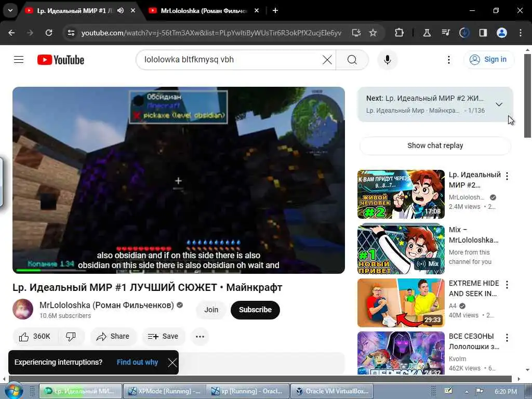Open MrLololoshka (Роман Фильченков) channel name
Screen dimensions: 532x399
click(107, 305)
